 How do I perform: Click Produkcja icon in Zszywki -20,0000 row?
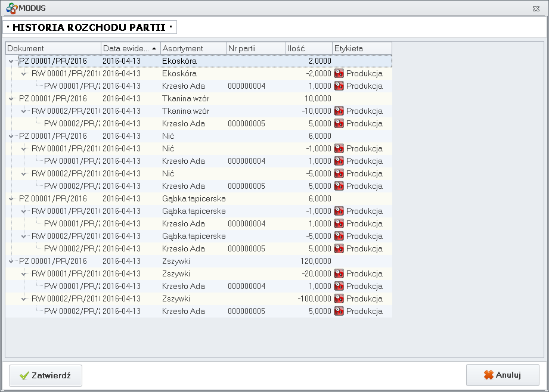point(339,273)
